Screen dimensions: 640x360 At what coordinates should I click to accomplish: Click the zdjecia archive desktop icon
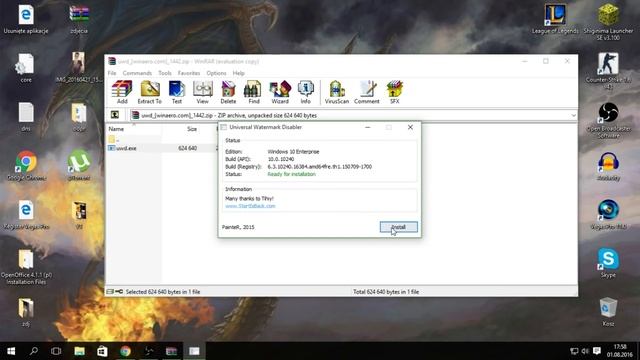[79, 19]
